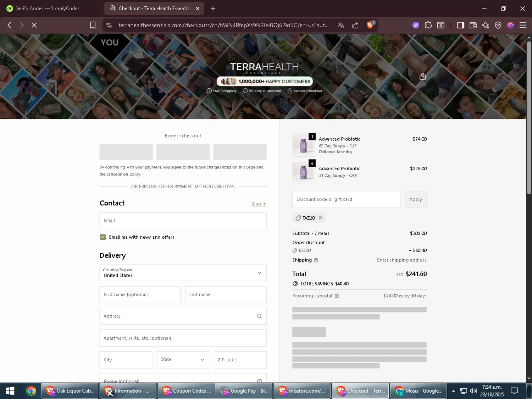
Task: Click the first express checkout button
Action: point(126,152)
